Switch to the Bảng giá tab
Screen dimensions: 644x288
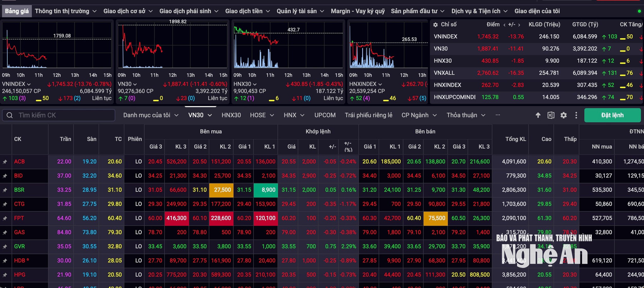17,11
